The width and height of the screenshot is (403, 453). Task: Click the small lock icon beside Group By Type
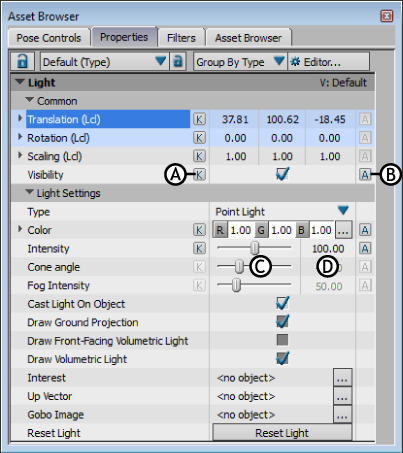[x=178, y=61]
